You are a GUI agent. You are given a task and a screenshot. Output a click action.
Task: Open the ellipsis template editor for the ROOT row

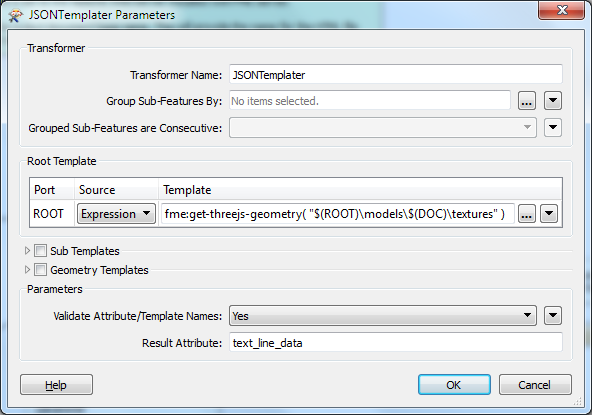[x=527, y=214]
